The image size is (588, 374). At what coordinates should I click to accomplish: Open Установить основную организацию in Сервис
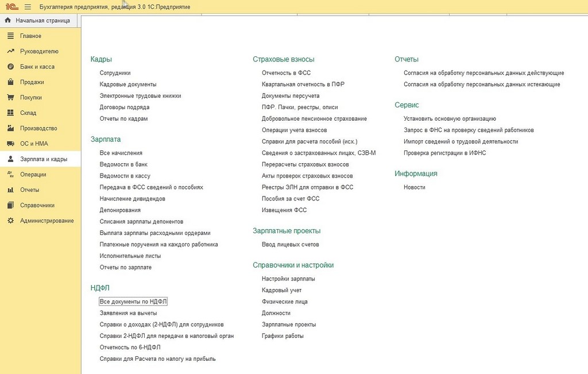click(450, 118)
